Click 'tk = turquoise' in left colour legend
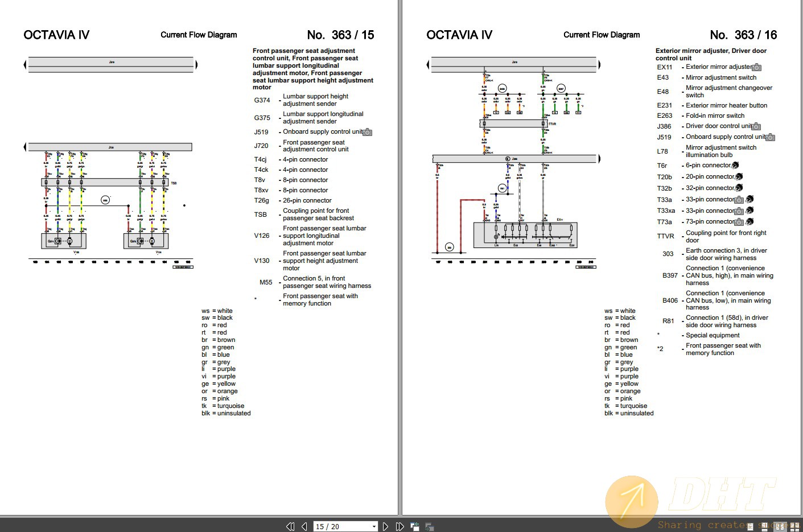 pyautogui.click(x=223, y=406)
